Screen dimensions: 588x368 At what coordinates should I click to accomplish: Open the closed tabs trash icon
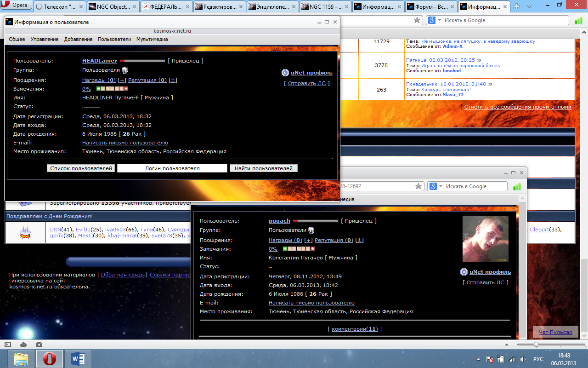[x=529, y=6]
